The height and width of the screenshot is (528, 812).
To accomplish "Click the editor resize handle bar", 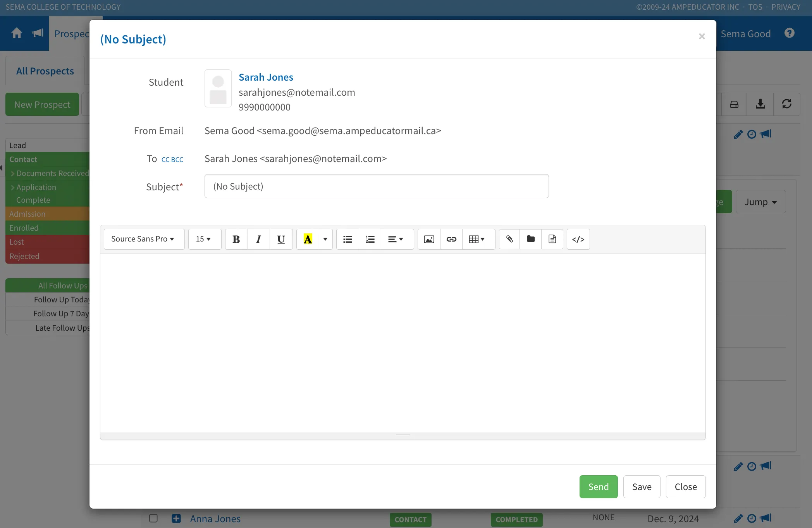I will (403, 436).
